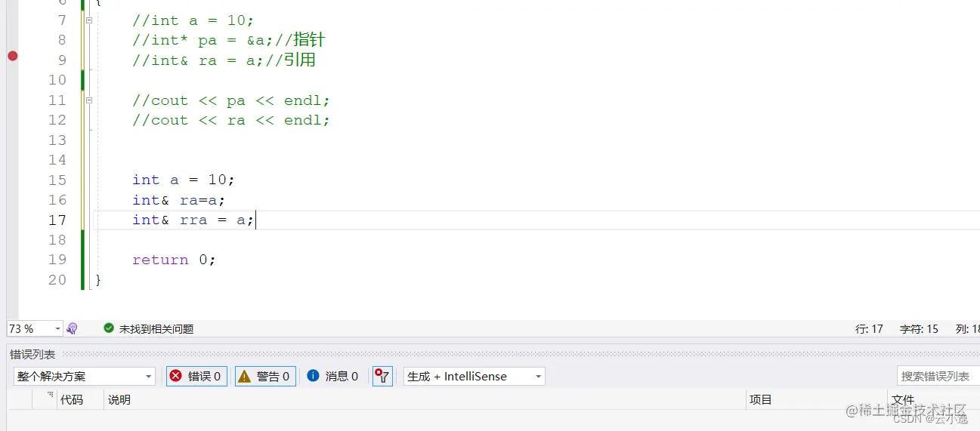Screen dimensions: 980x431
Task: Click the 未找到相关问题 status text
Action: click(x=156, y=329)
